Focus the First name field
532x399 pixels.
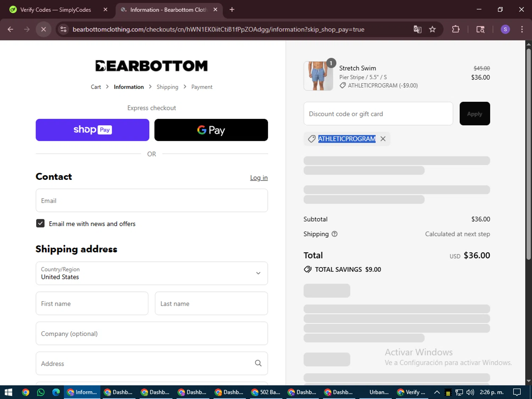coord(92,303)
